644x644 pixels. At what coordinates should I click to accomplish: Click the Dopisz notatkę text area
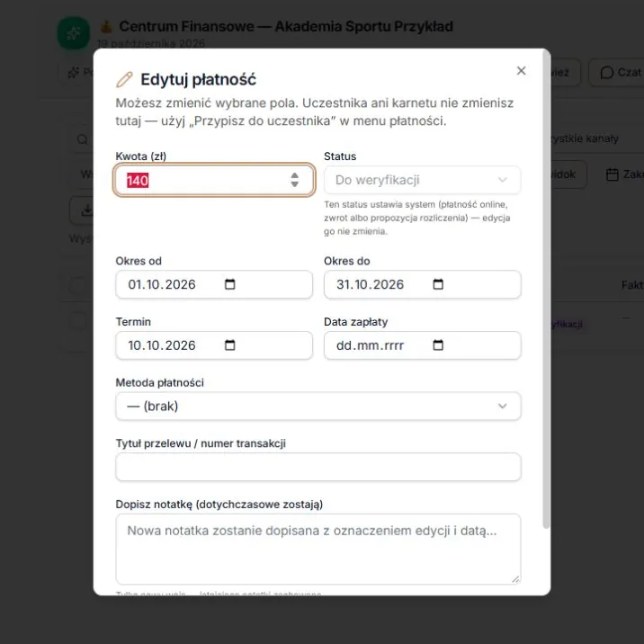[x=318, y=549]
